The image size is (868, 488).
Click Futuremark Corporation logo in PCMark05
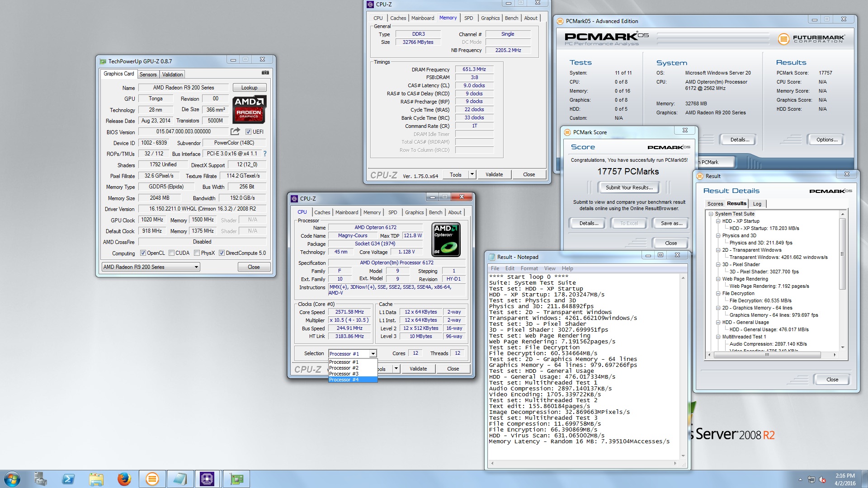click(811, 39)
